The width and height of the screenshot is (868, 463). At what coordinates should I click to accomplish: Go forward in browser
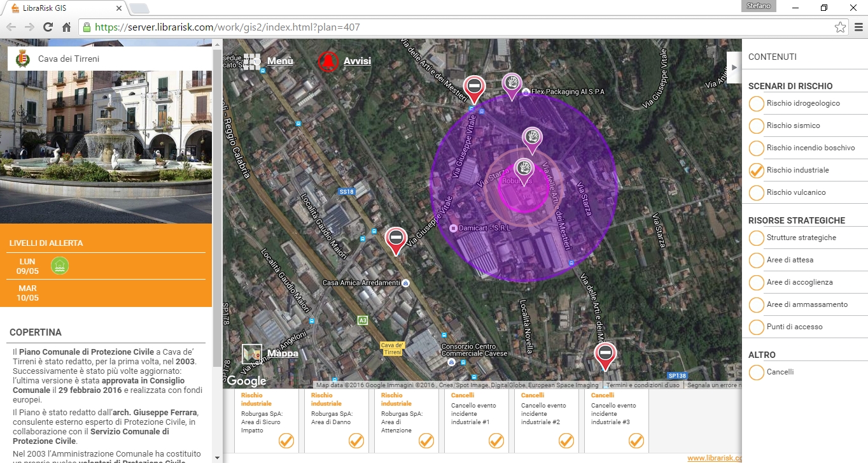point(29,27)
